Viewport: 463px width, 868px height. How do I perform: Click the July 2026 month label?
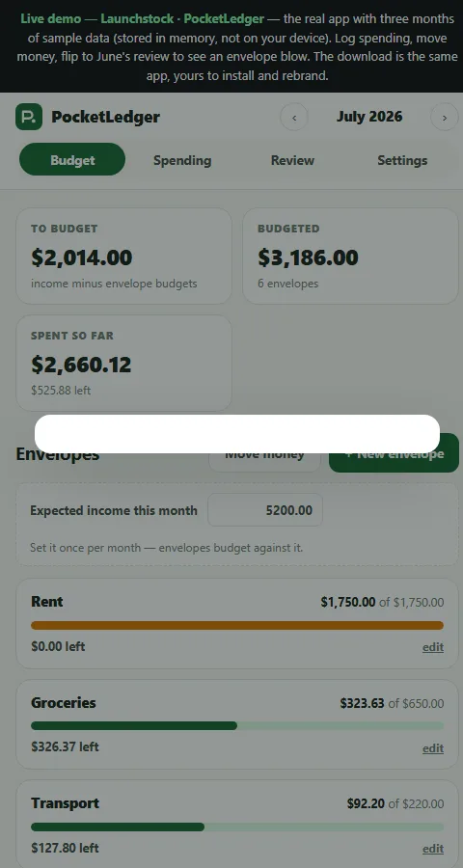(x=369, y=117)
